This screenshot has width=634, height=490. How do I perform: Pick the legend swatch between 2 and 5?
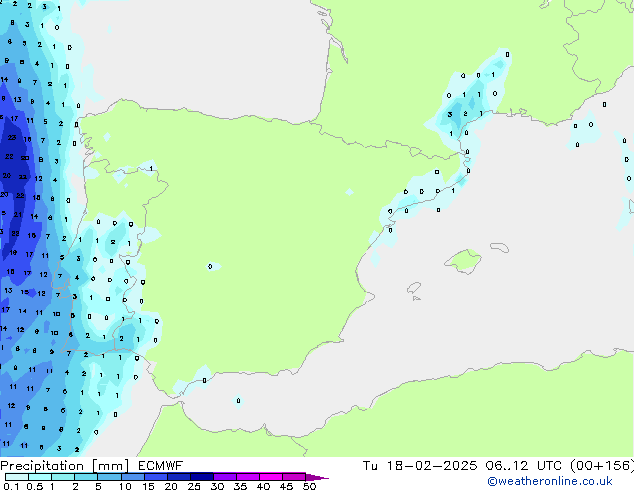(87, 477)
